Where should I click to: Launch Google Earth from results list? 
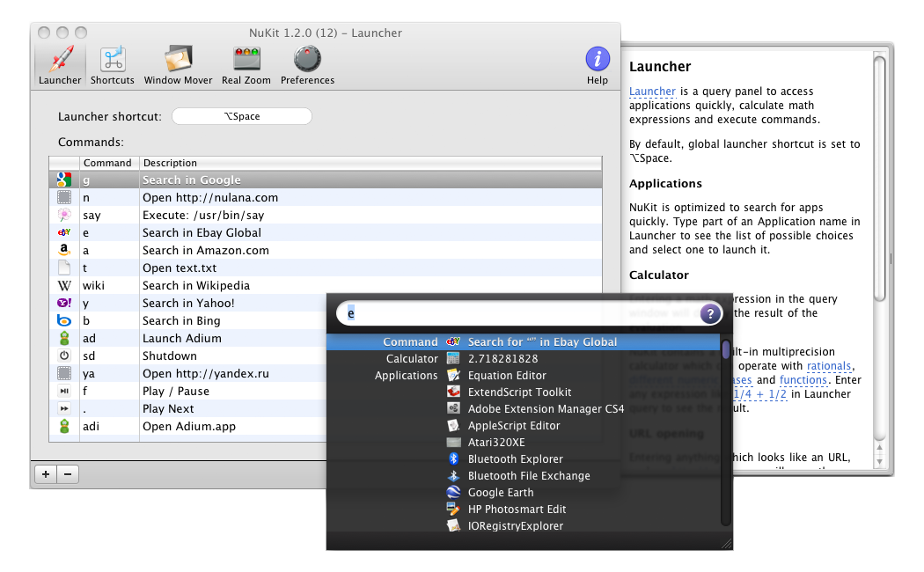[500, 493]
